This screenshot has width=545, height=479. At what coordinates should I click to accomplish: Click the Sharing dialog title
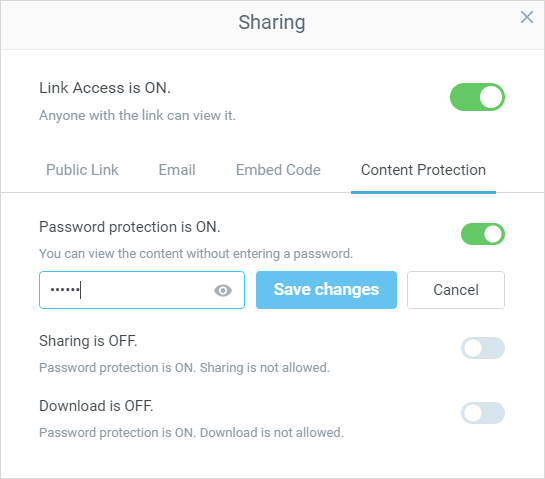point(272,22)
